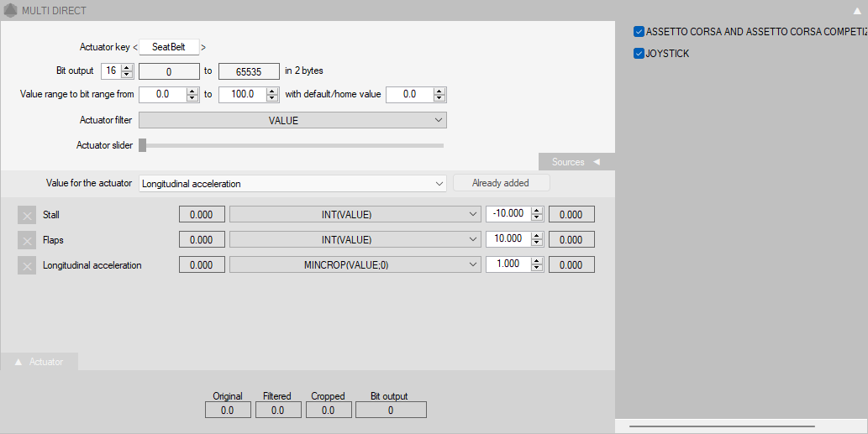Click the SeatBelt actuator key
868x434 pixels.
(x=169, y=48)
